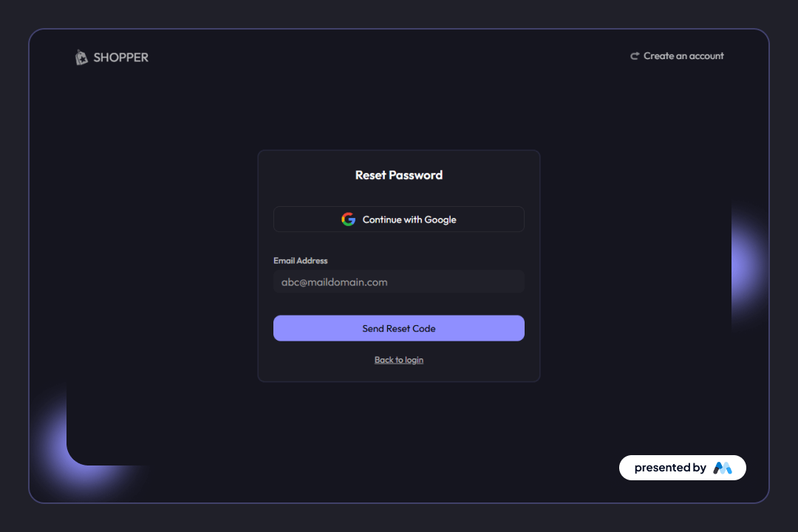Click the Reset Password heading
798x532 pixels.
tap(399, 175)
